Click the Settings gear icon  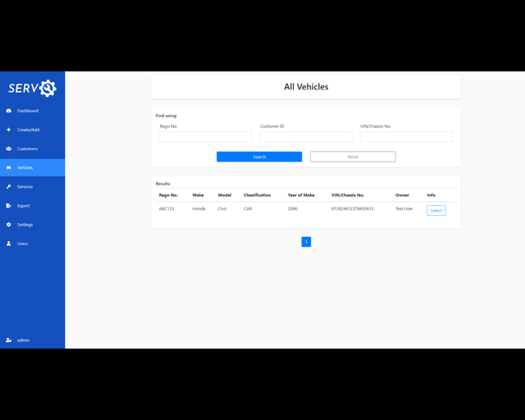[x=8, y=225]
